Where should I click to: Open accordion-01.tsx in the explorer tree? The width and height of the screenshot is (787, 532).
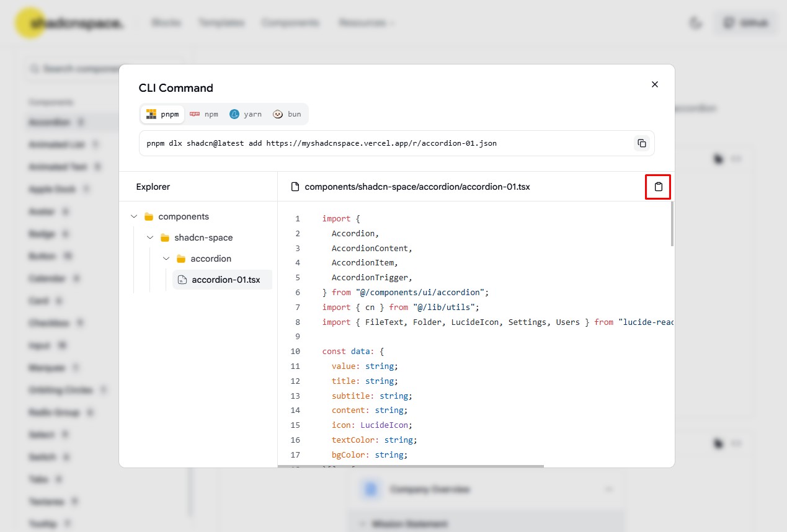pyautogui.click(x=226, y=280)
